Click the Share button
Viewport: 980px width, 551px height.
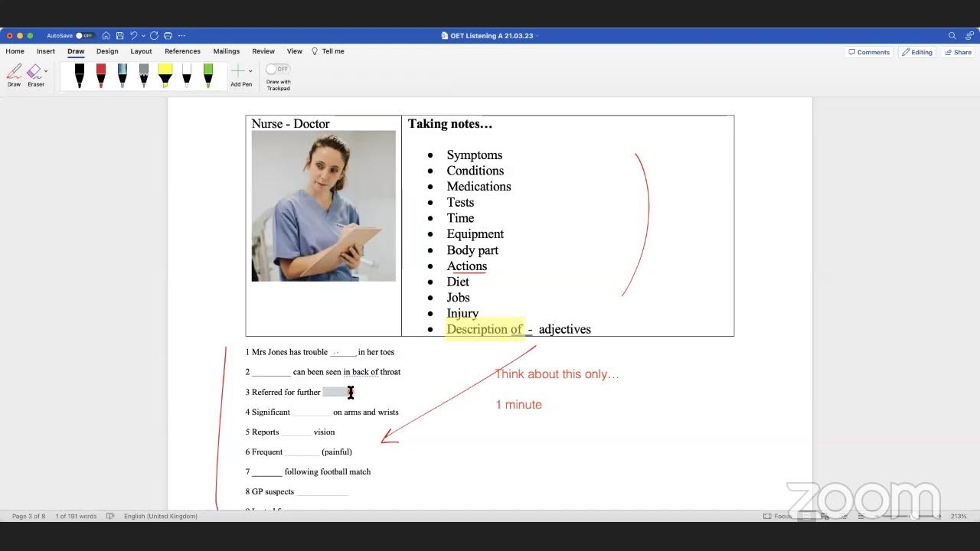[958, 52]
